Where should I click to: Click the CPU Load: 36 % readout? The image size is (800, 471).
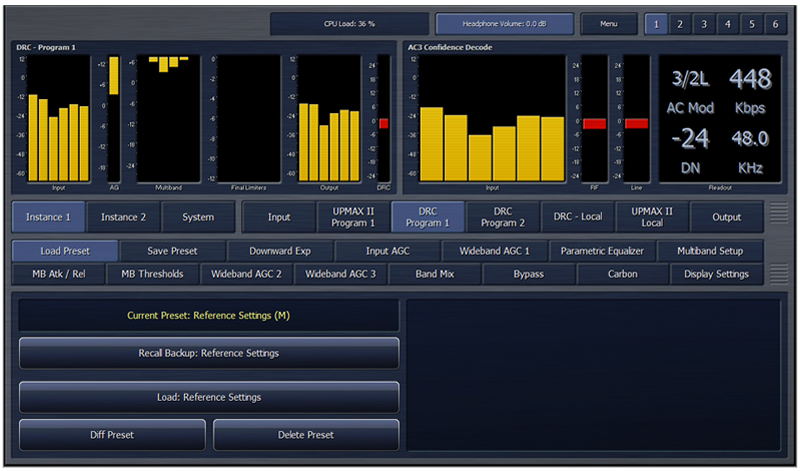click(x=349, y=24)
